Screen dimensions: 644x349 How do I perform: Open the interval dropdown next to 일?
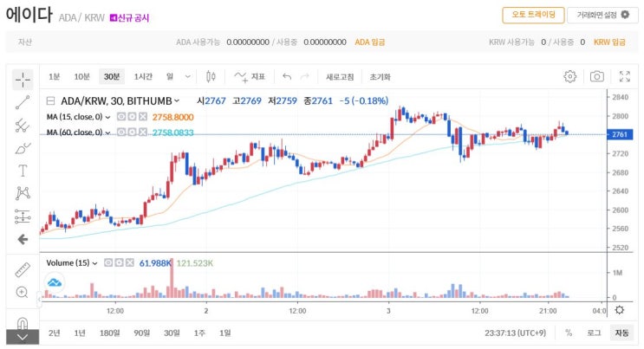[187, 77]
